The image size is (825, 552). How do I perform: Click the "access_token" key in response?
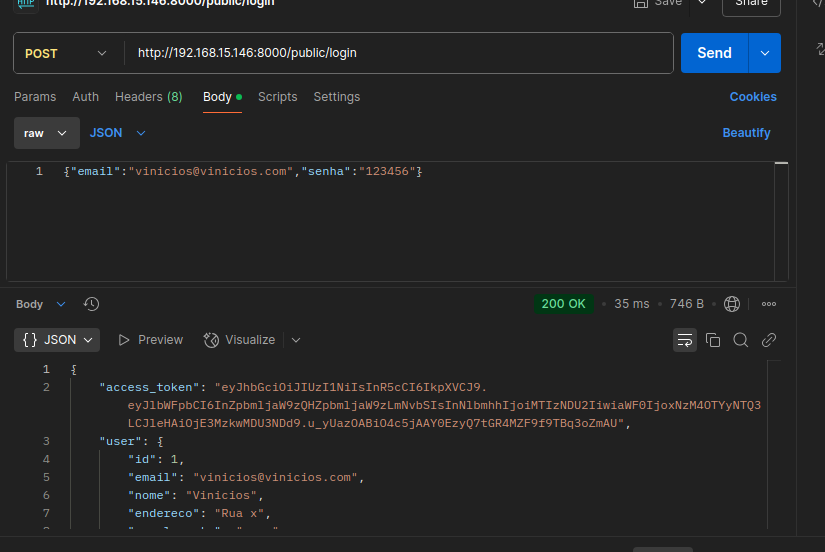(x=149, y=388)
